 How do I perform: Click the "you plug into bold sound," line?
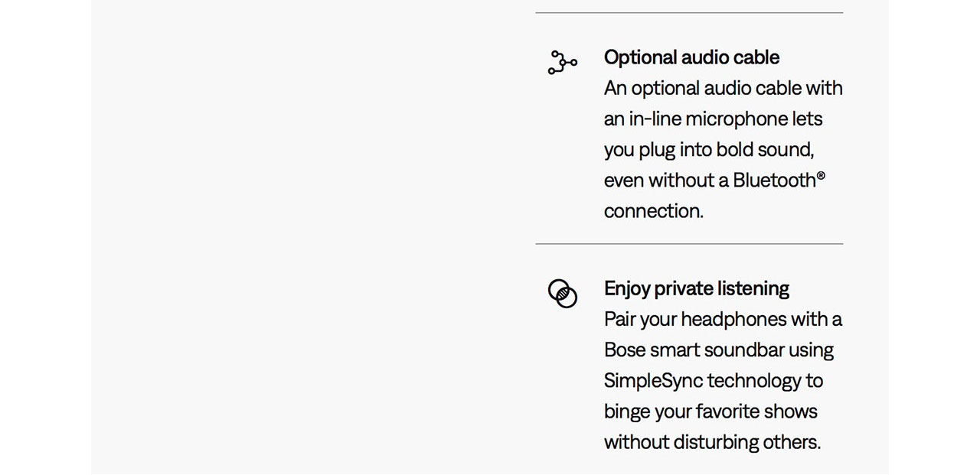coord(708,150)
